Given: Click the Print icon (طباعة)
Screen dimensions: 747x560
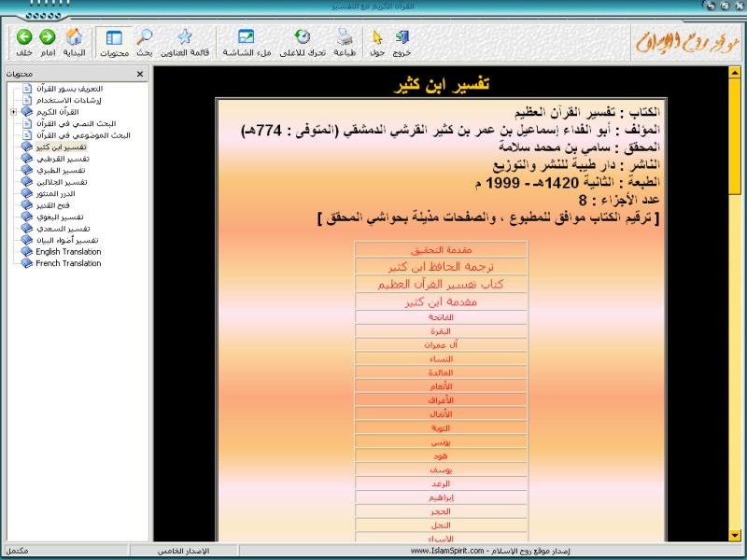Looking at the screenshot, I should [345, 37].
